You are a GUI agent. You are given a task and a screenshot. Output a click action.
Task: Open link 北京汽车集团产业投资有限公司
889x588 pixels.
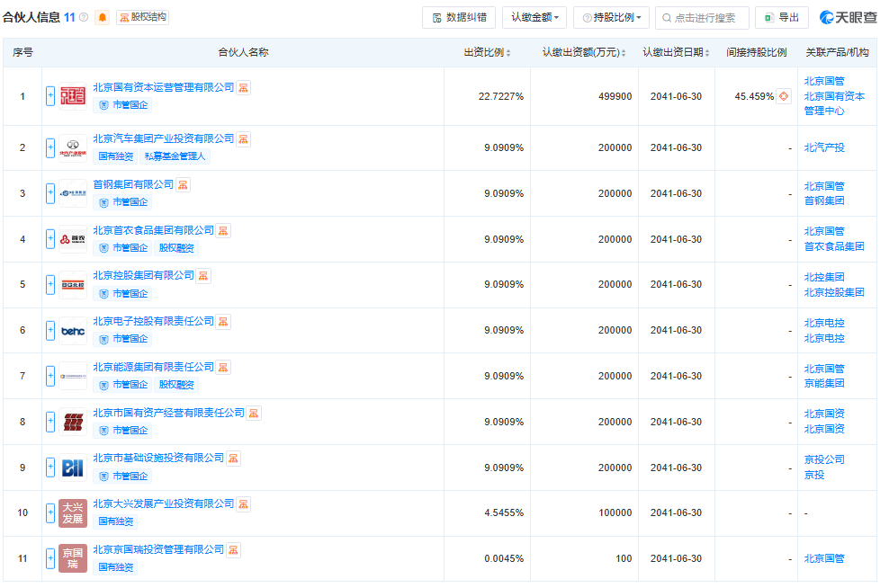[163, 138]
